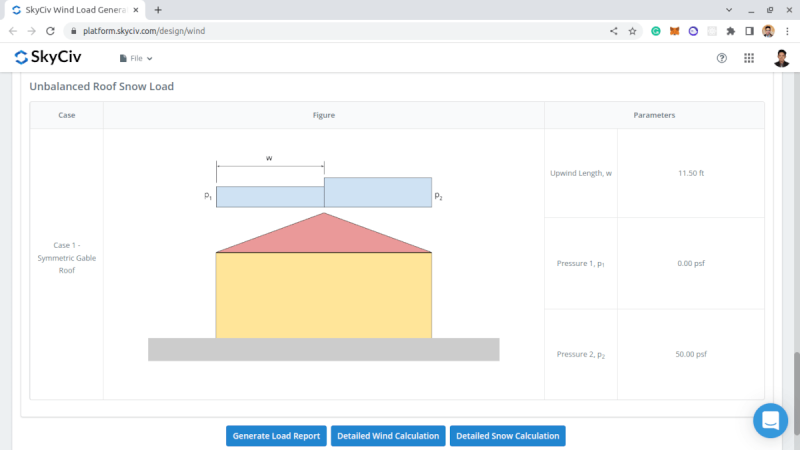Toggle the browser side panel
This screenshot has height=450, width=800.
749,31
